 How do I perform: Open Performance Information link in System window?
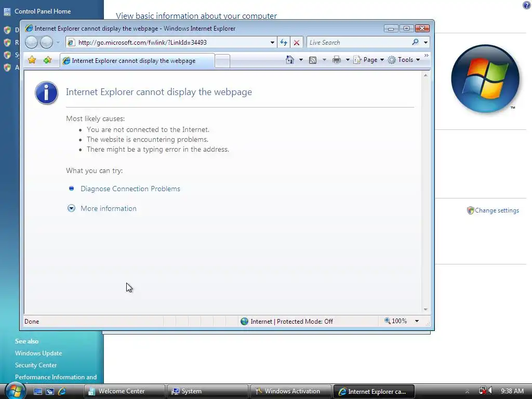56,377
